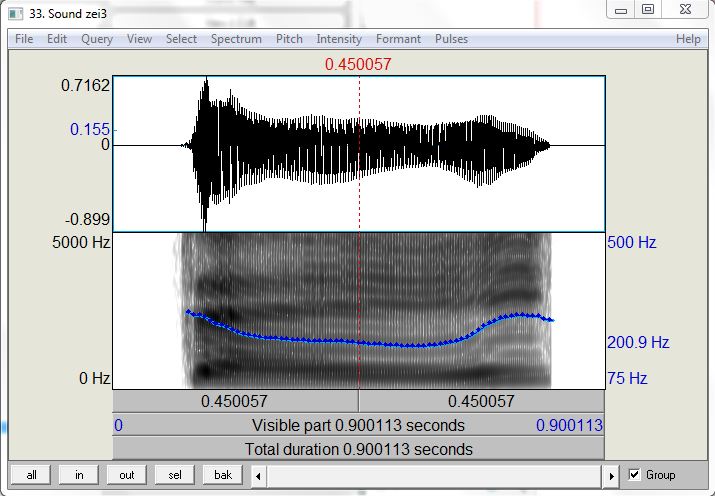Click the end time 0.900113 label
This screenshot has width=715, height=496.
(x=569, y=425)
